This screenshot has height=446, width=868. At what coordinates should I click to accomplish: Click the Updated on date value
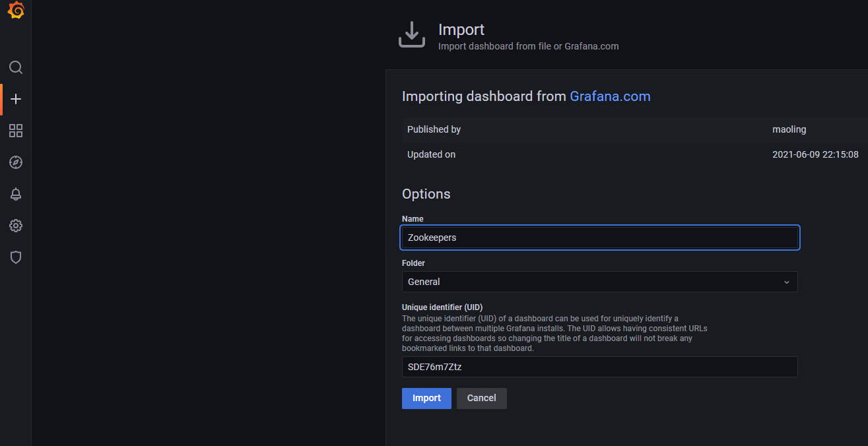coord(815,154)
